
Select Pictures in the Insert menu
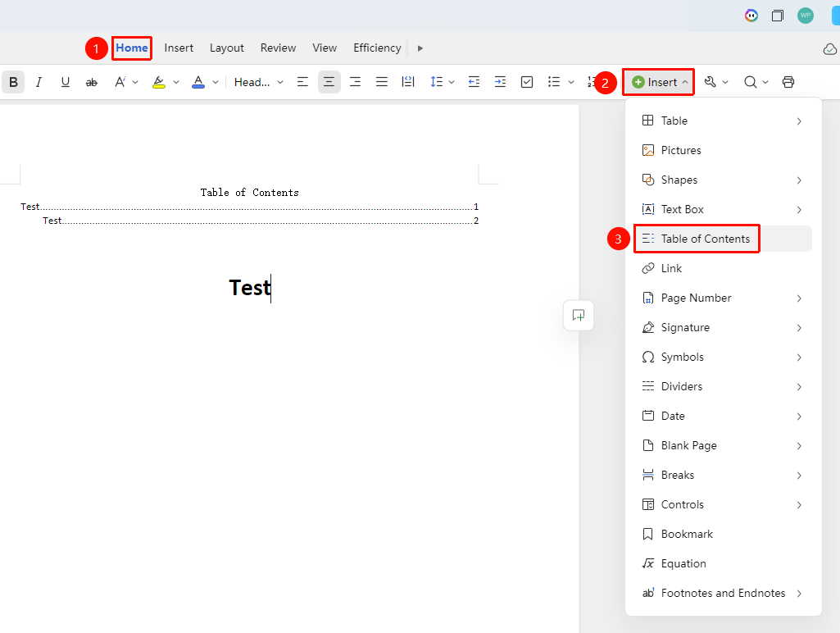click(x=723, y=150)
